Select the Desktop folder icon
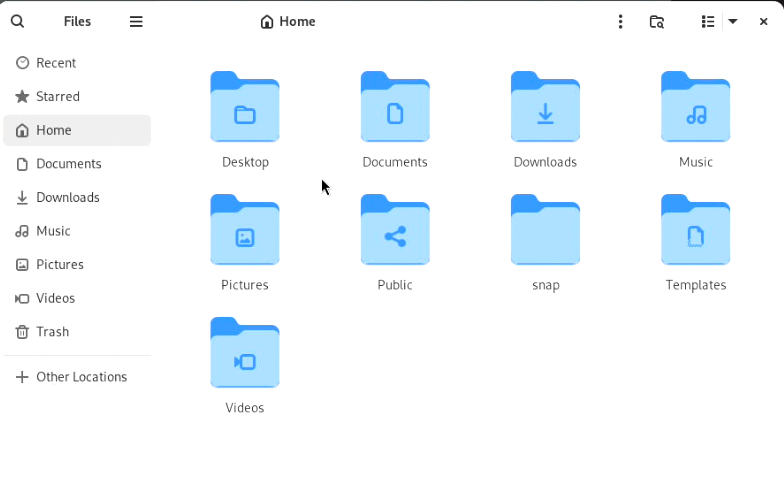 (x=245, y=107)
